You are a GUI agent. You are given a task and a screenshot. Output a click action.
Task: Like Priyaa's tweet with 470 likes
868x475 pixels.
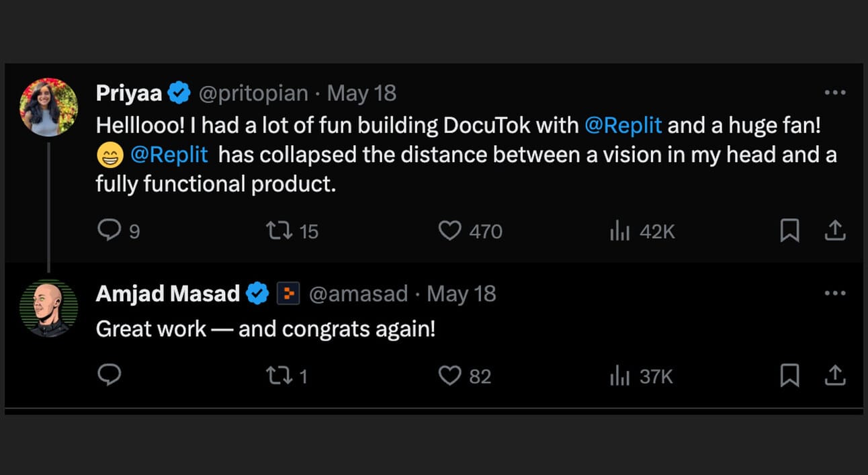(449, 231)
